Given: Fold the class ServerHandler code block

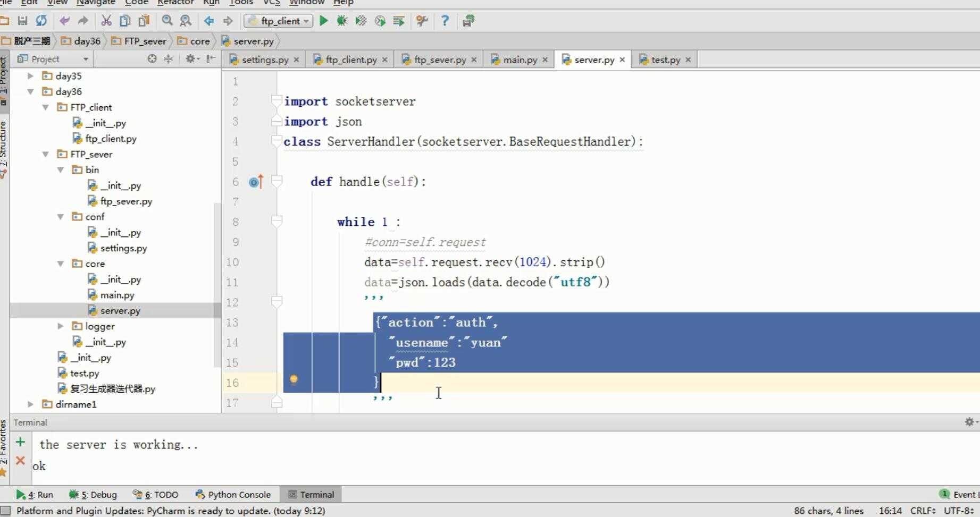Looking at the screenshot, I should tap(276, 141).
